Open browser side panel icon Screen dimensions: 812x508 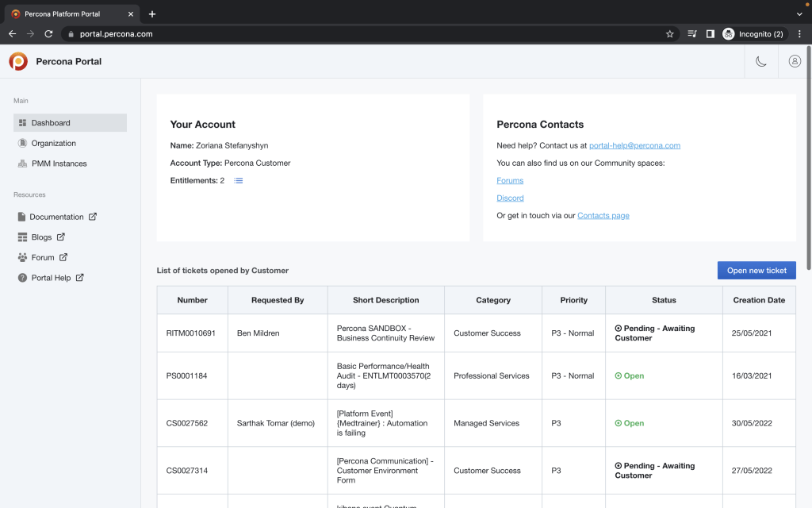point(710,33)
